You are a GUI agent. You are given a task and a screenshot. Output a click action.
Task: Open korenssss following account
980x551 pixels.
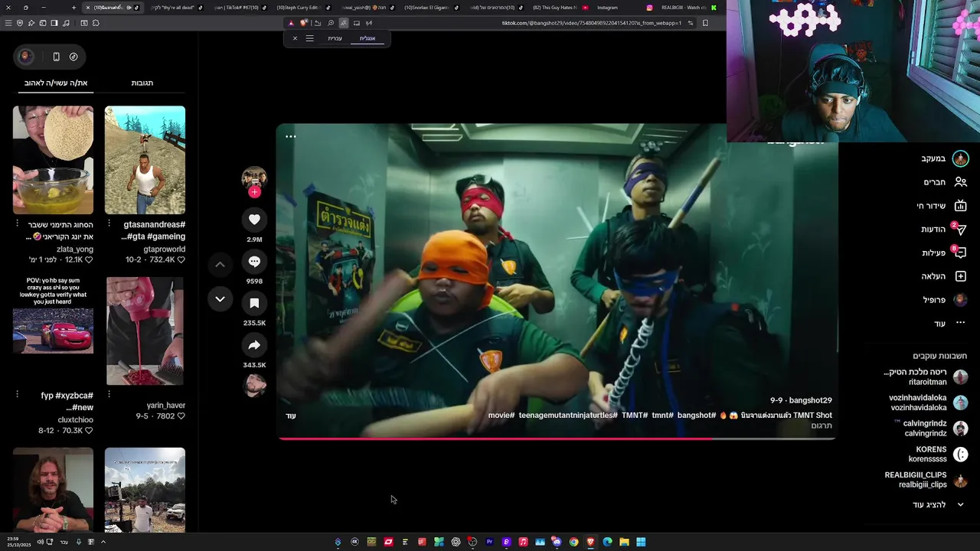937,455
